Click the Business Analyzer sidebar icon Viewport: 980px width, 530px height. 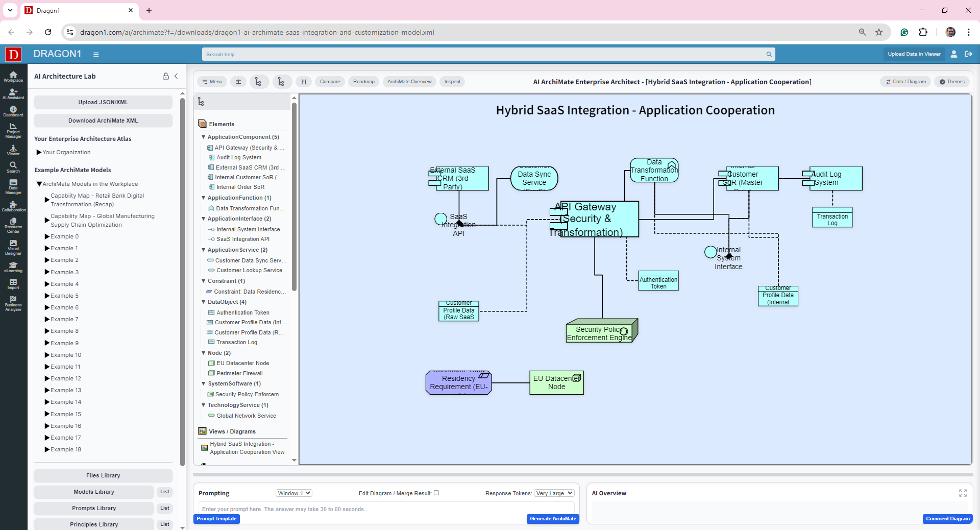pyautogui.click(x=13, y=304)
